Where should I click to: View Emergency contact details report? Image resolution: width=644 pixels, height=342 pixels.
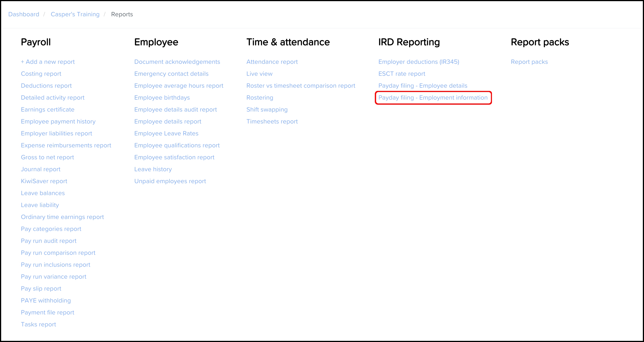tap(171, 74)
